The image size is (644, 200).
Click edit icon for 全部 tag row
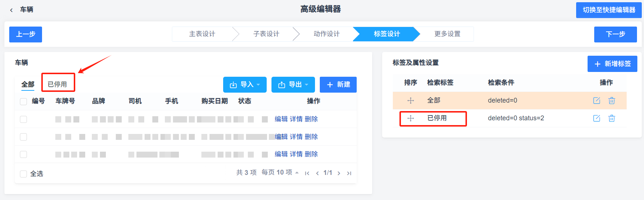tap(596, 100)
